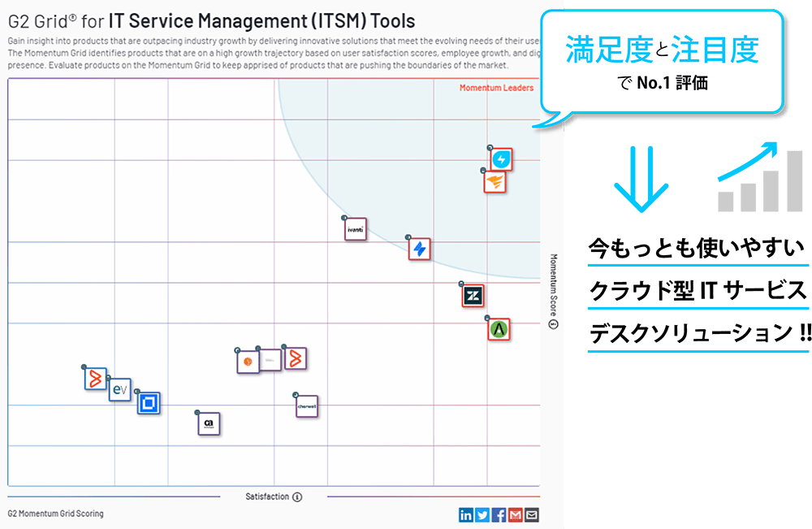Open the Ivanti product marker on the grid
The image size is (812, 529).
356,229
